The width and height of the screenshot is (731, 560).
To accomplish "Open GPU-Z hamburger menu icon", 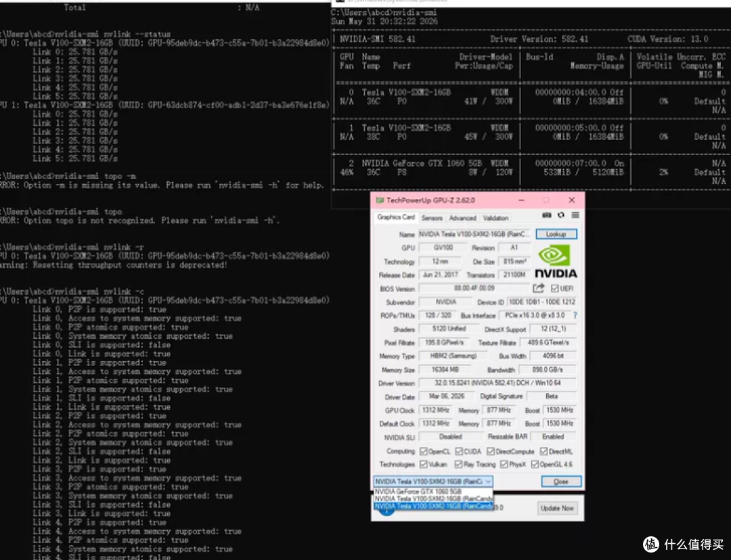I will (x=575, y=215).
